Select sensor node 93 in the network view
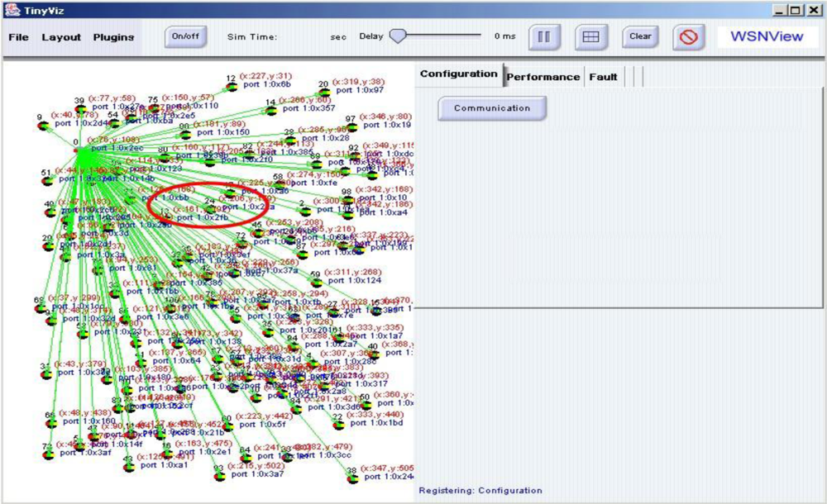 [x=219, y=476]
